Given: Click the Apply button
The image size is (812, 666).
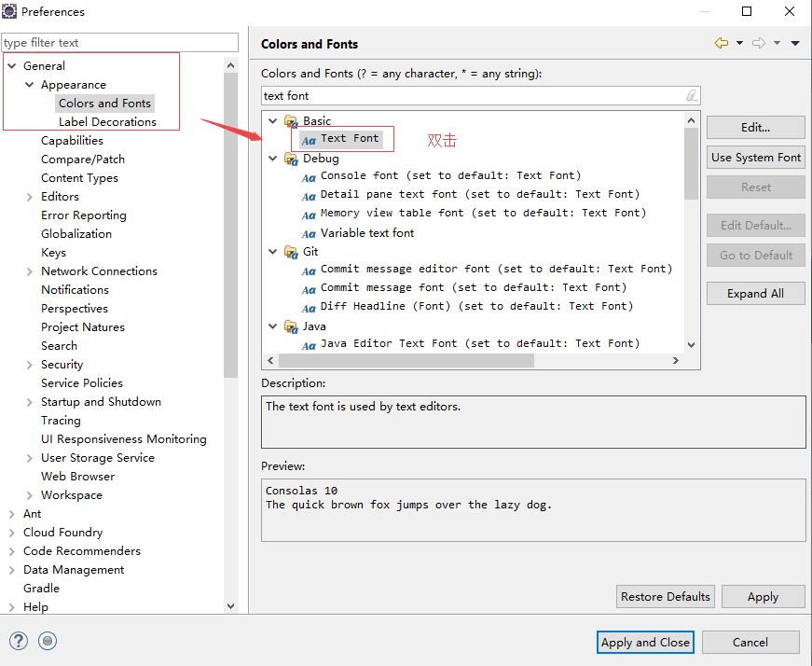Looking at the screenshot, I should pos(763,597).
